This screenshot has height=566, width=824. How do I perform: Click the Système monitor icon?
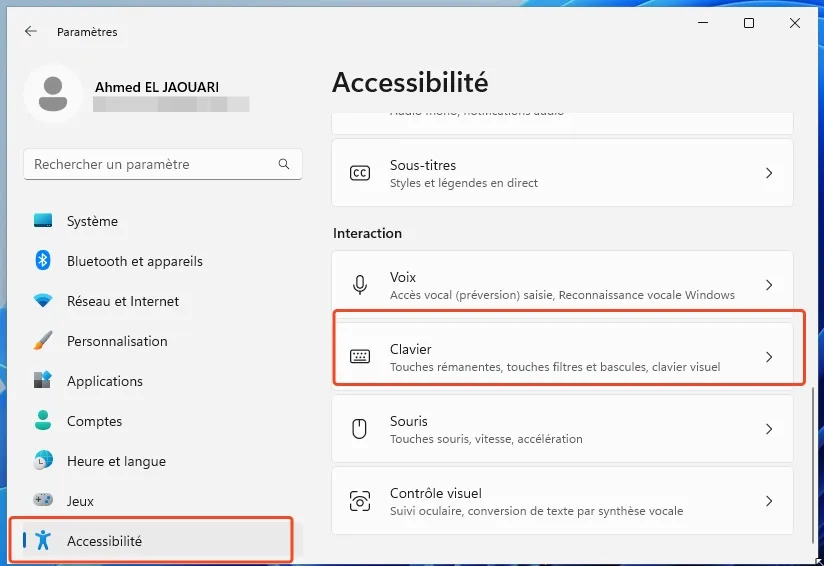coord(43,220)
